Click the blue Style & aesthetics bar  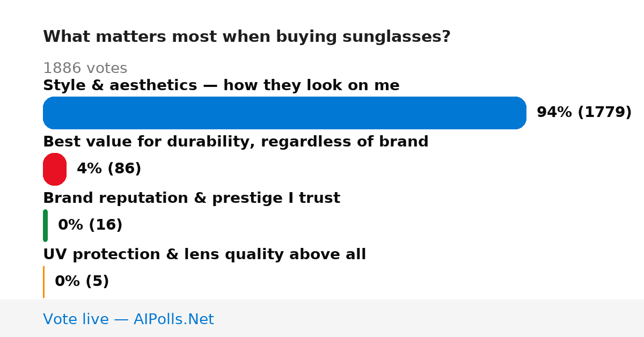click(284, 113)
